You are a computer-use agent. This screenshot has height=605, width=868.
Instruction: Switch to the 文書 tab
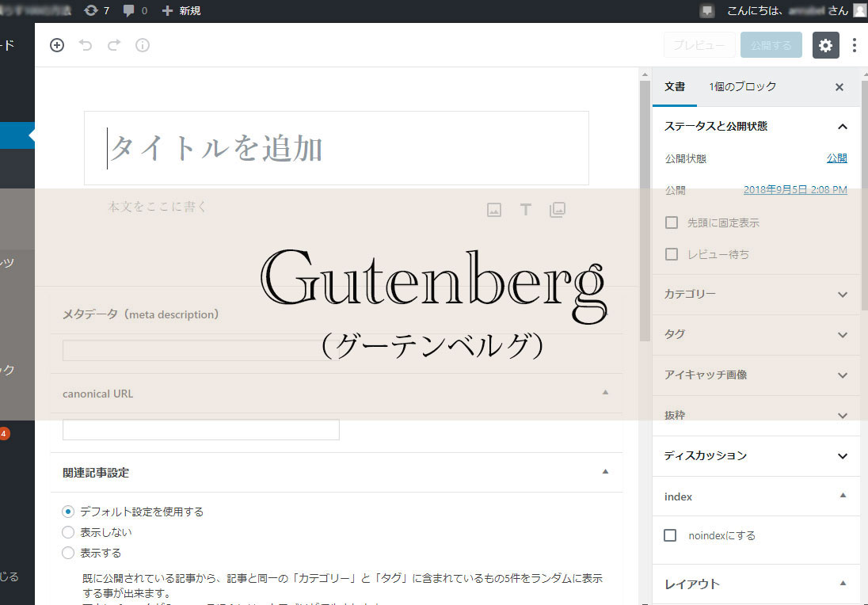pyautogui.click(x=675, y=87)
